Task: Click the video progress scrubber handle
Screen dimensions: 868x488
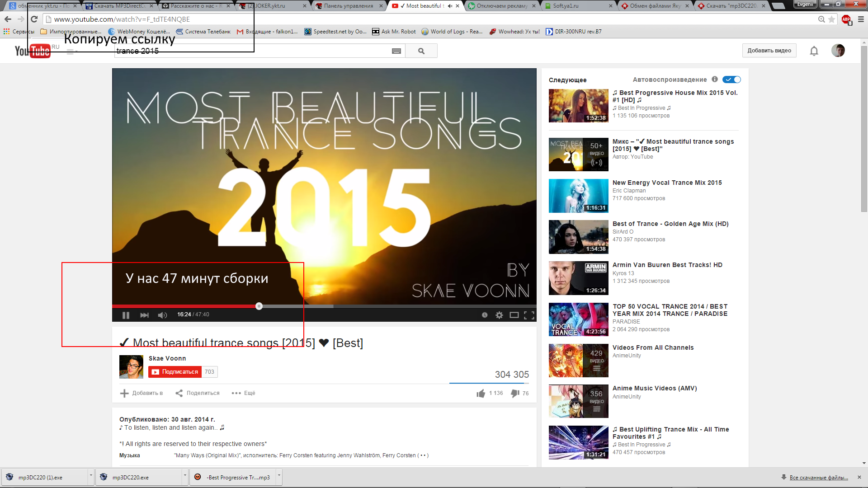Action: (259, 306)
